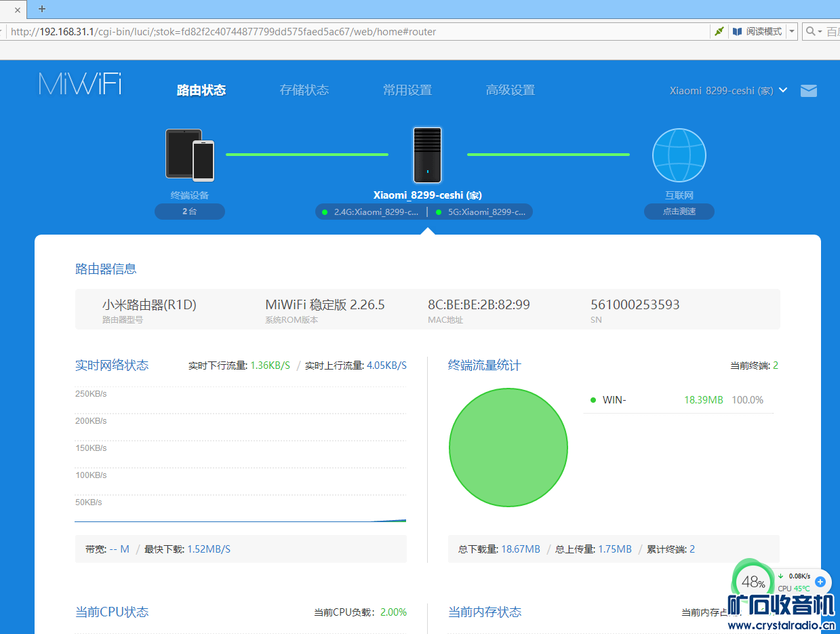The image size is (840, 634).
Task: Click the browser address bar URL
Action: (x=224, y=32)
